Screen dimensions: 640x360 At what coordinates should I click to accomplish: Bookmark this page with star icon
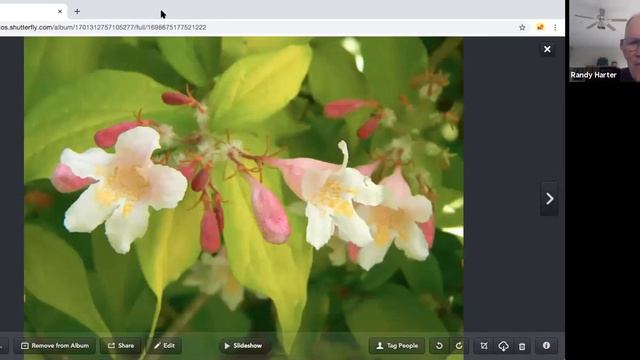click(522, 27)
